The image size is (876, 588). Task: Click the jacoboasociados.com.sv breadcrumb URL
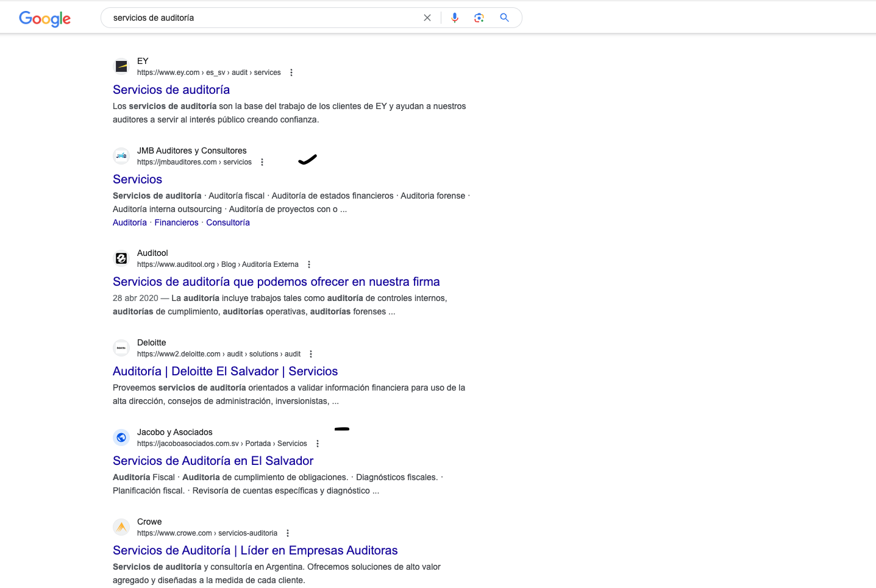[222, 444]
